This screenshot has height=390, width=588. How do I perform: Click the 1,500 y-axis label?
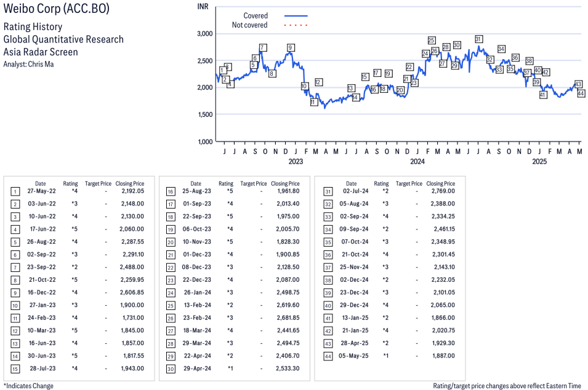tap(205, 114)
